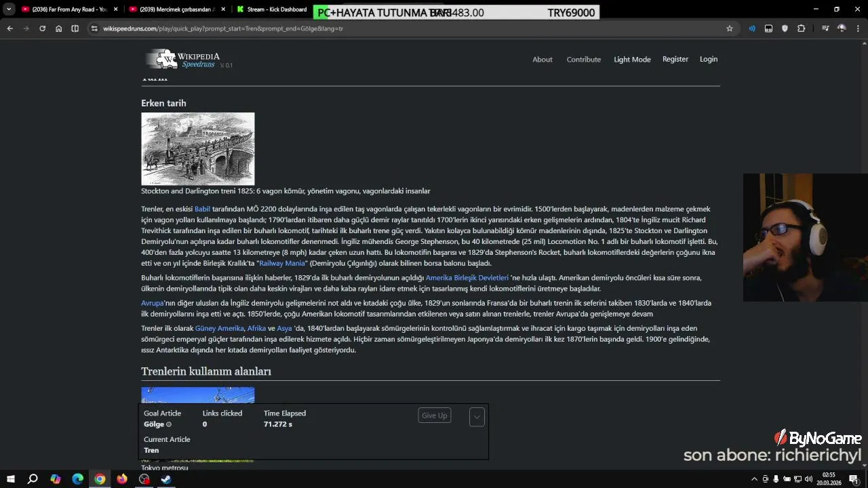Open Windows taskbar search
Image resolution: width=868 pixels, height=488 pixels.
pos(33,479)
